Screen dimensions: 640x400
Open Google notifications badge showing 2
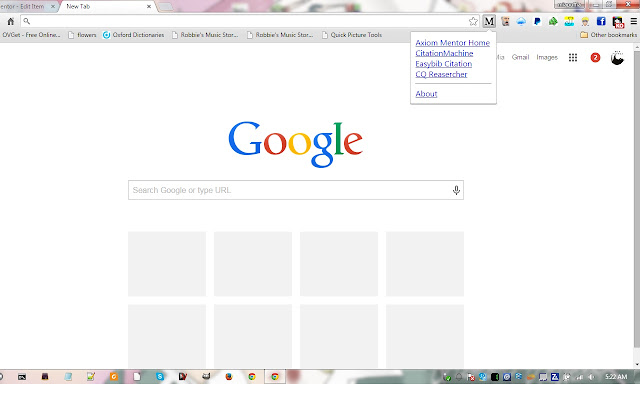coord(595,58)
